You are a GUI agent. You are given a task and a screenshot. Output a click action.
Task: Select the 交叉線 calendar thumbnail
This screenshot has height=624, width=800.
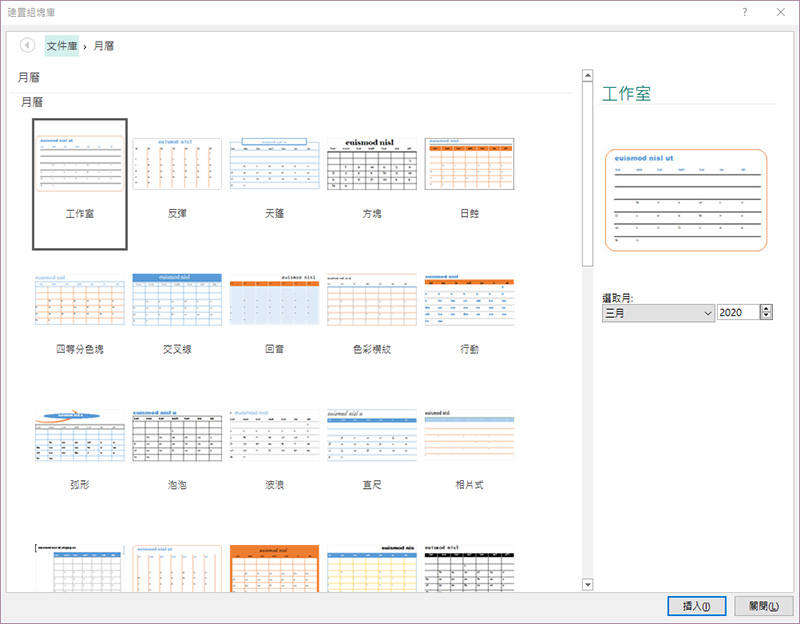coord(177,299)
